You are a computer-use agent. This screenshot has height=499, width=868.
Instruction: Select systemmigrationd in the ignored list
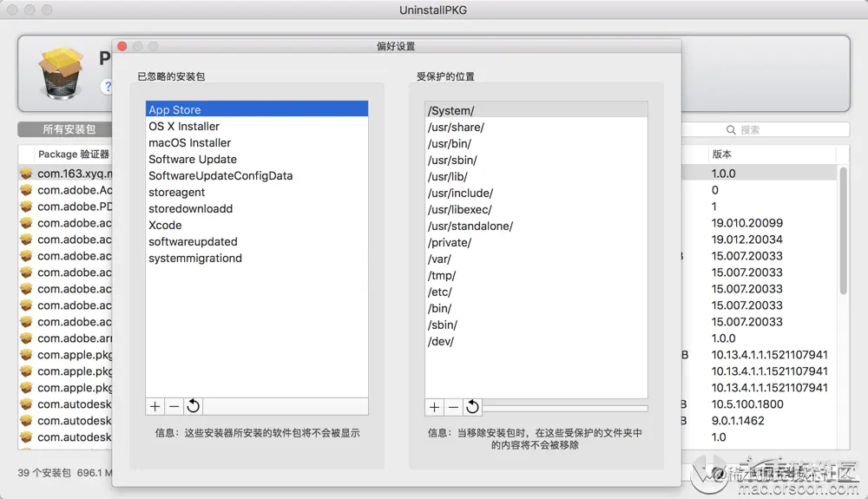pyautogui.click(x=257, y=259)
